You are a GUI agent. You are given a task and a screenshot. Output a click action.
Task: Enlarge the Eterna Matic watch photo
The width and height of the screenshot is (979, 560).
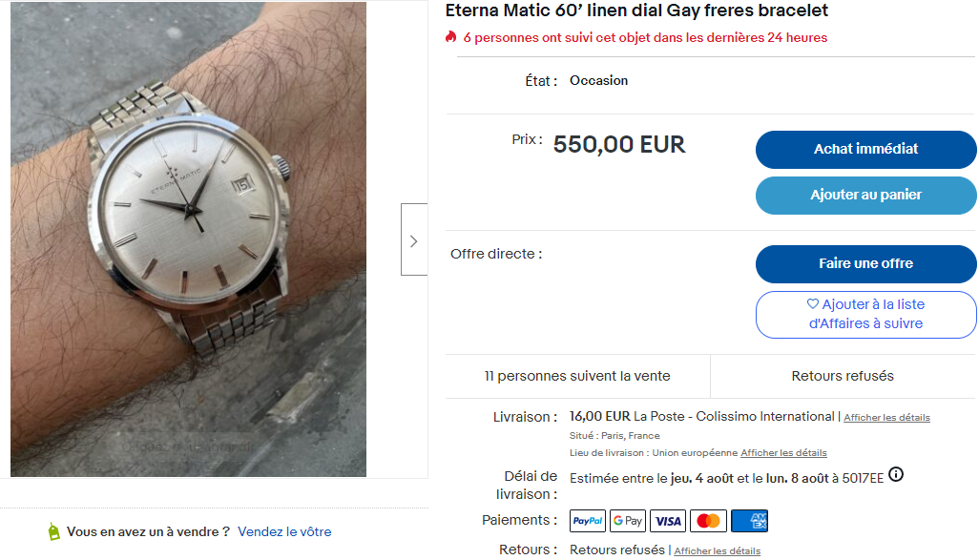(188, 239)
